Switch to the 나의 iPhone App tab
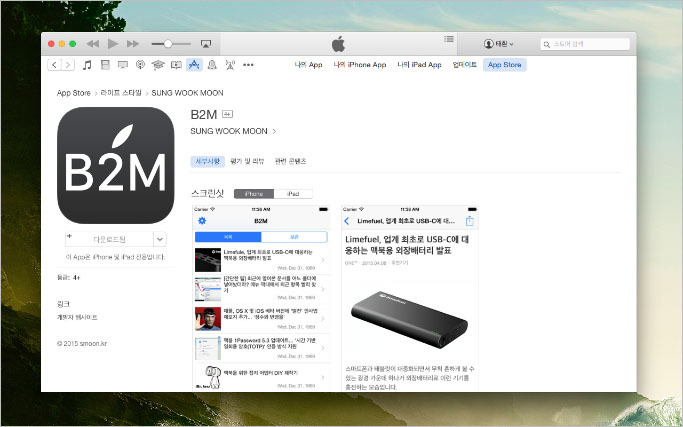683x427 pixels. tap(360, 64)
